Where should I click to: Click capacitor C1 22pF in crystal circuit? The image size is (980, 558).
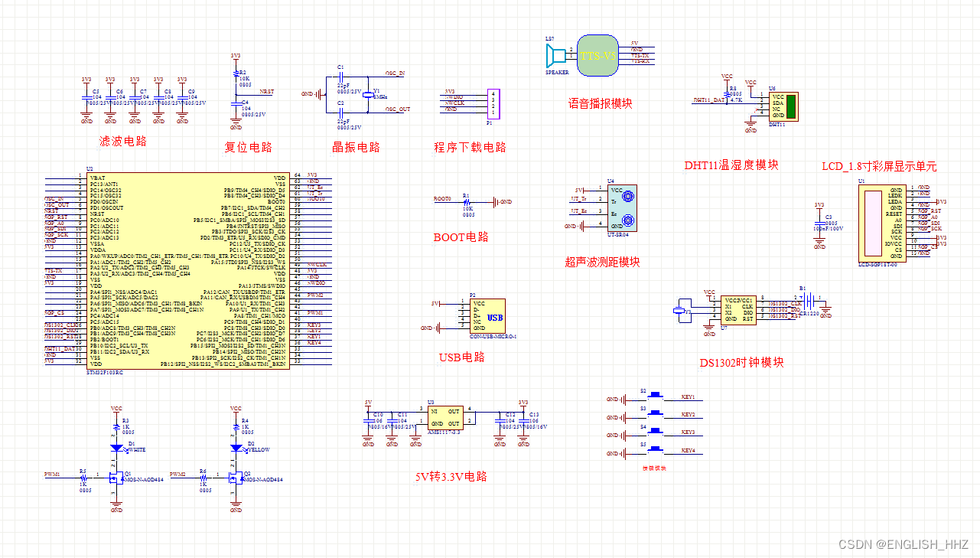[340, 77]
